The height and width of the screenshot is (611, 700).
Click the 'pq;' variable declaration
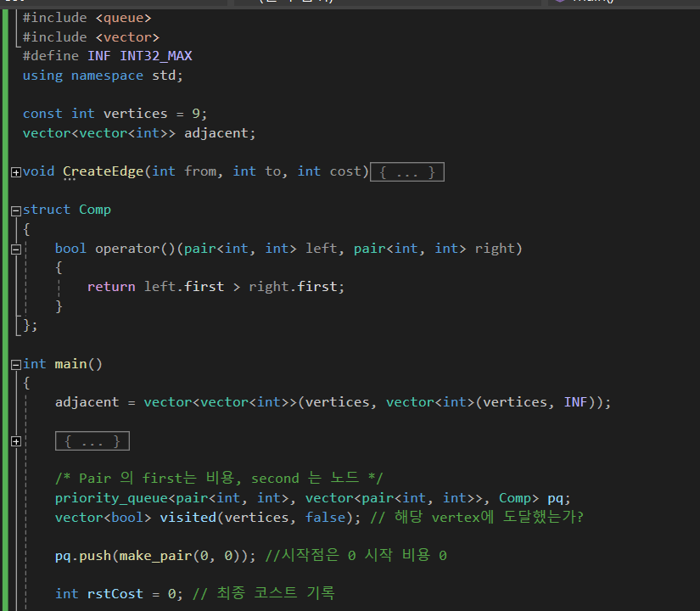coord(559,498)
